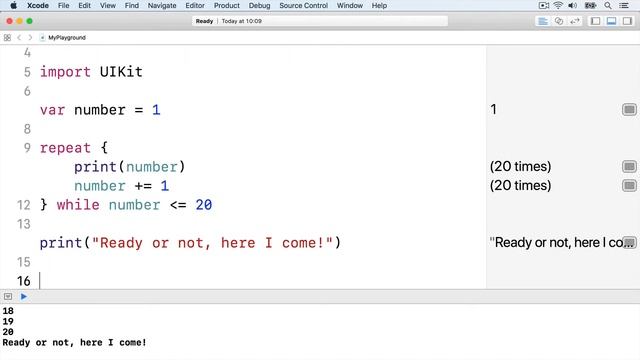Image resolution: width=640 pixels, height=360 pixels.
Task: Open the Navigate menu
Action: click(162, 6)
